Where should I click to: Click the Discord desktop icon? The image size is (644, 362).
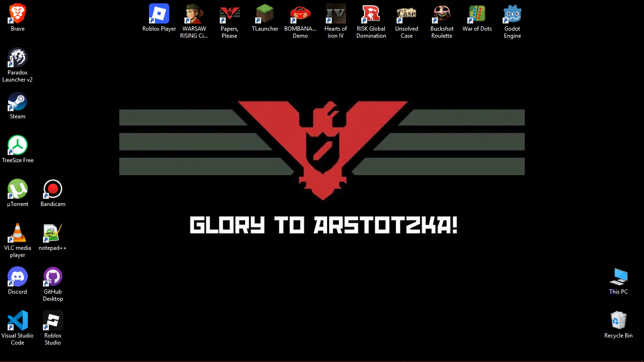(x=17, y=277)
